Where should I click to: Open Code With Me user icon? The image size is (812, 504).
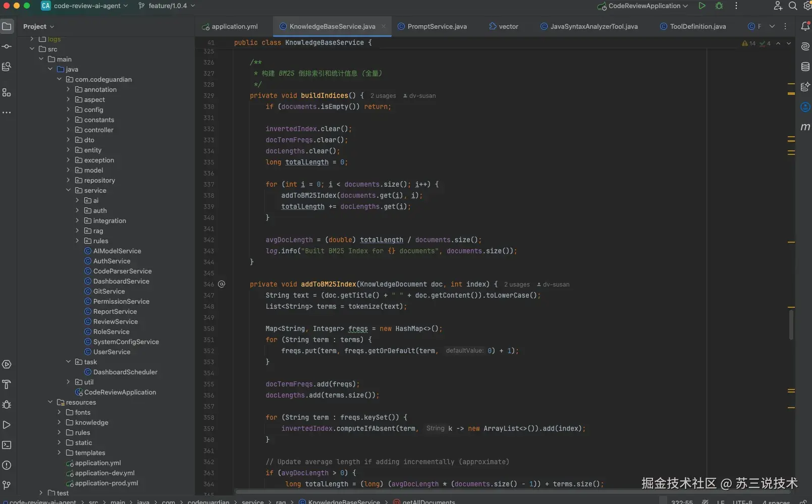pyautogui.click(x=778, y=6)
